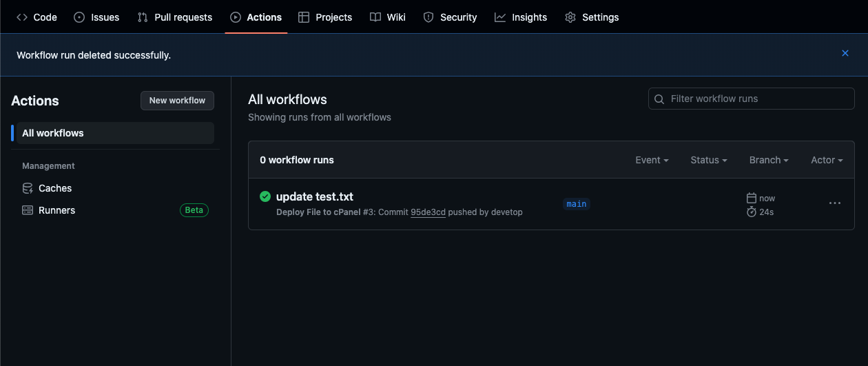
Task: Select the main branch label
Action: (577, 204)
